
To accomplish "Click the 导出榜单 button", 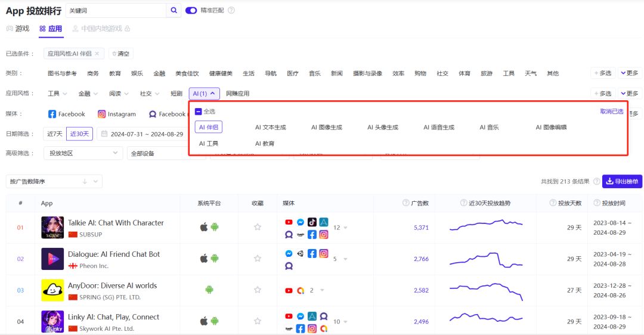I will (x=622, y=181).
